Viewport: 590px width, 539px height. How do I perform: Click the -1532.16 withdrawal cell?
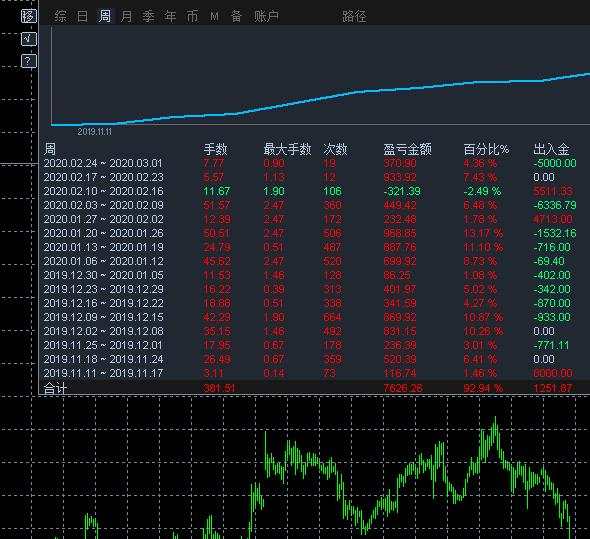click(555, 233)
